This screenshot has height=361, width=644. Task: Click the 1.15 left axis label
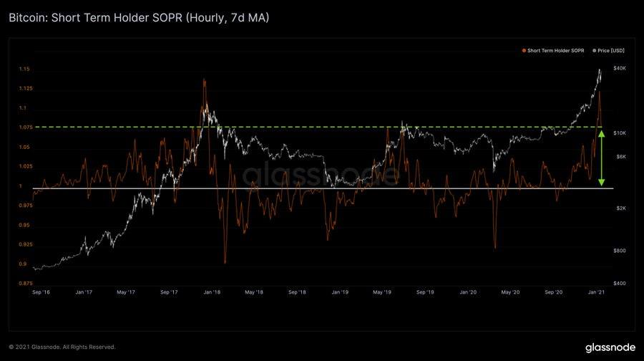click(x=24, y=69)
